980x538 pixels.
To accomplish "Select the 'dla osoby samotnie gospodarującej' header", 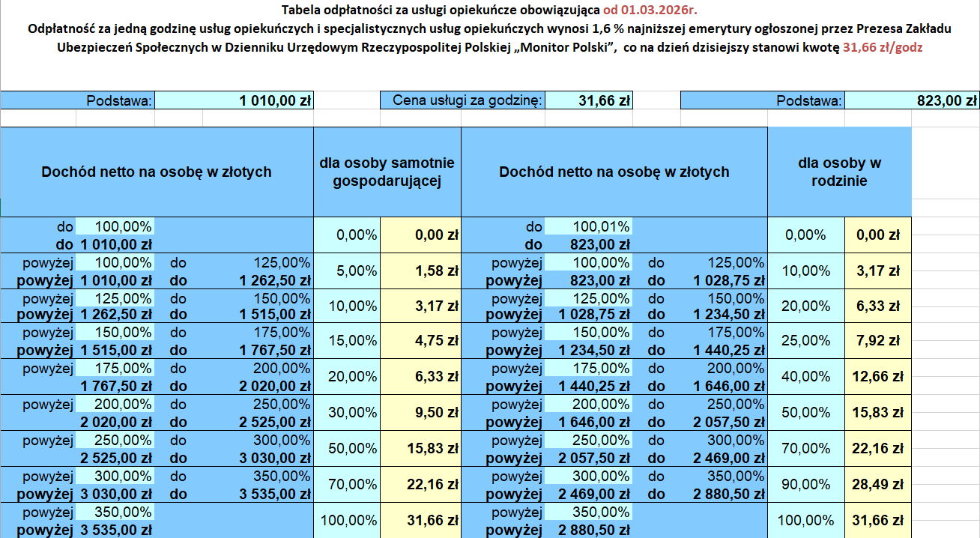I will [387, 172].
